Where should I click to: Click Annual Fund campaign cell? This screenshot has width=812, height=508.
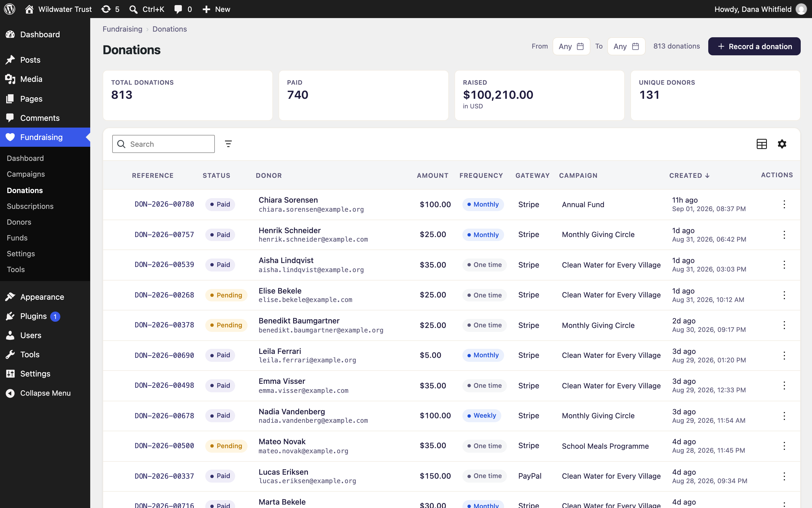(x=583, y=204)
